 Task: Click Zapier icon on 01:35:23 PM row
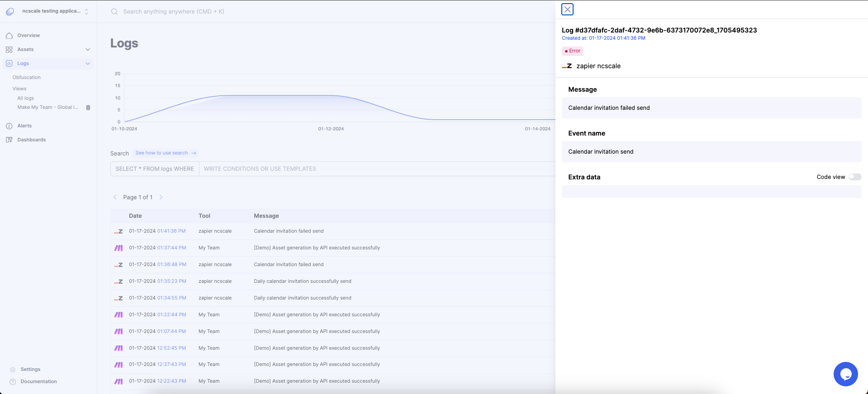point(119,281)
